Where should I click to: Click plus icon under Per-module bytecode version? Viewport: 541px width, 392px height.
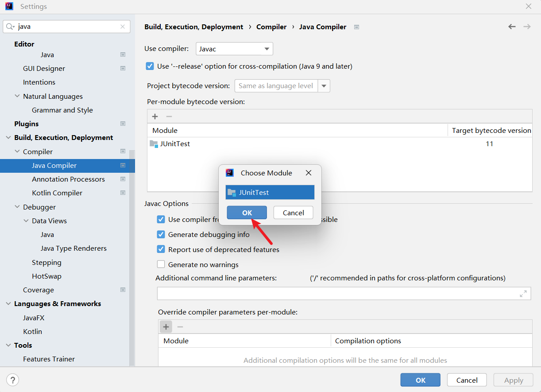coord(155,116)
